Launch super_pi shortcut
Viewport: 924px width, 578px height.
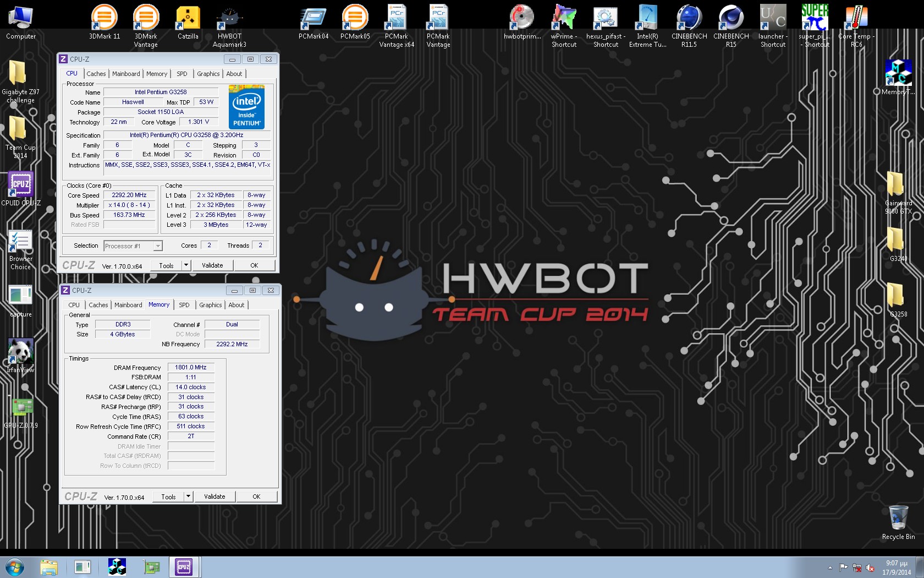point(815,26)
